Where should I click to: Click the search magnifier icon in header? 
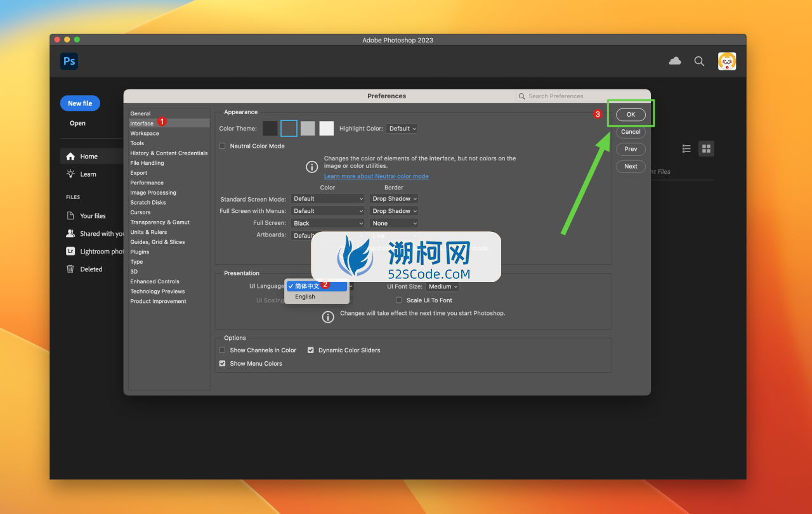[699, 61]
